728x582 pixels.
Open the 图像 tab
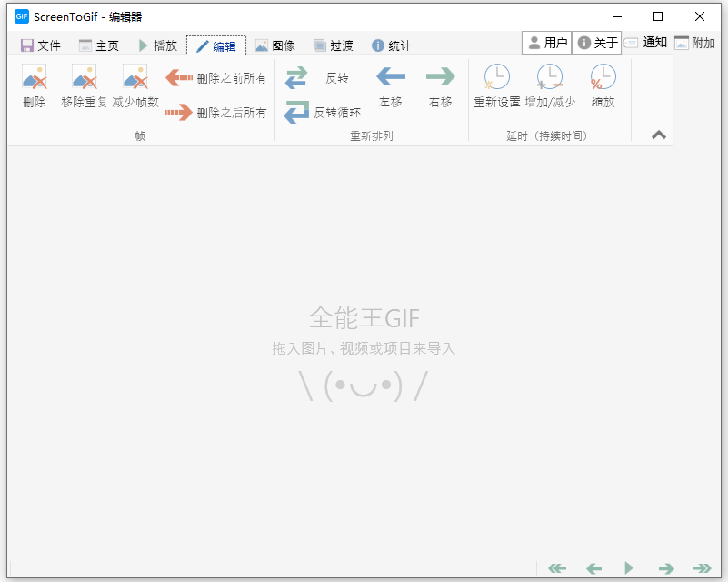pos(275,45)
